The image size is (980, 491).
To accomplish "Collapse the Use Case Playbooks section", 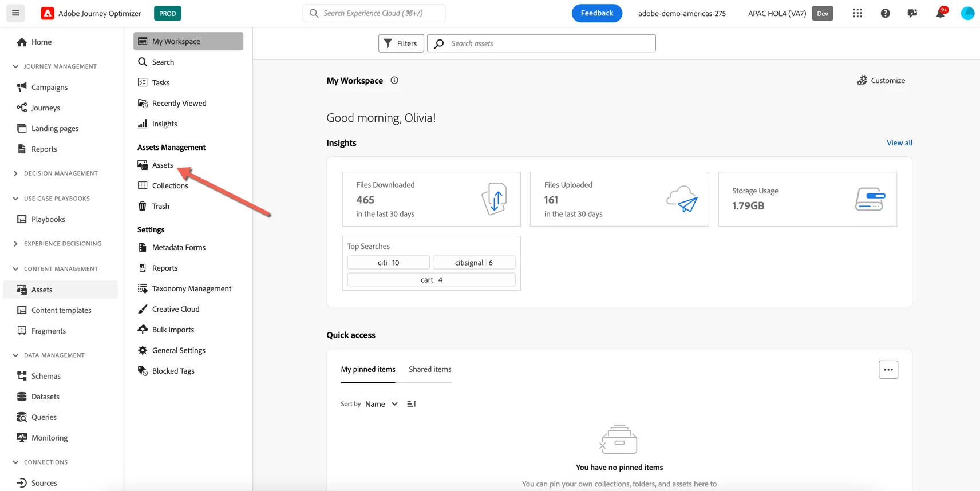I will [x=15, y=199].
